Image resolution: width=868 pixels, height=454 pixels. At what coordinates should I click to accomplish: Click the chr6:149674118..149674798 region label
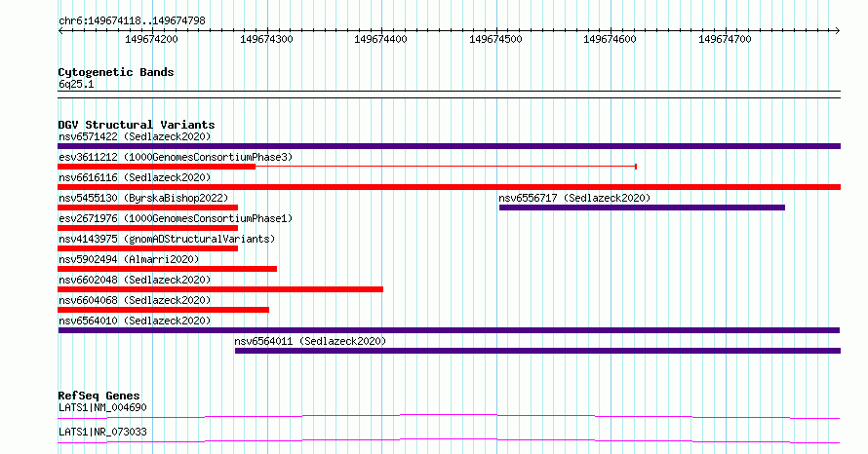click(x=132, y=20)
